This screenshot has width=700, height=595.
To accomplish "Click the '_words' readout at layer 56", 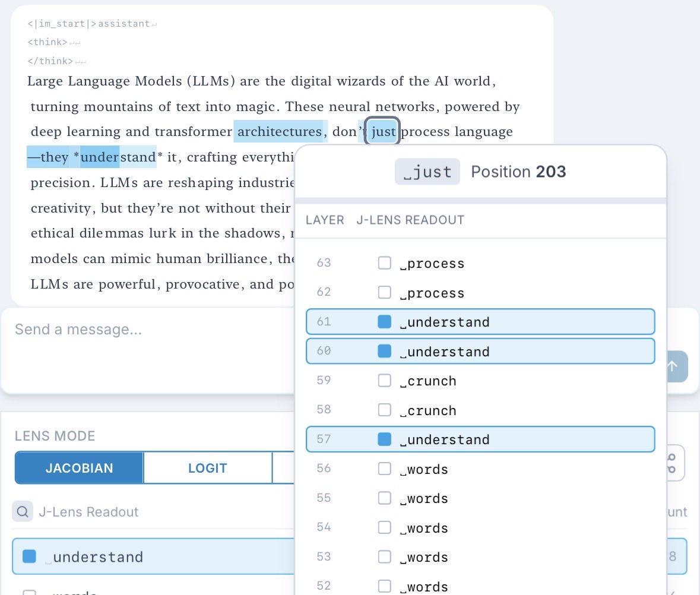I will (x=424, y=469).
